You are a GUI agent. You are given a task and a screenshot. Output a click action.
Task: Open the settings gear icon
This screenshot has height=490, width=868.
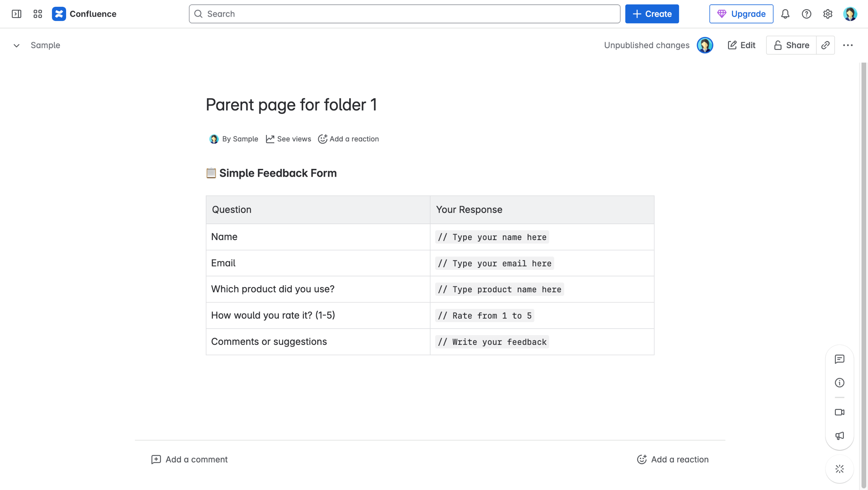coord(828,14)
